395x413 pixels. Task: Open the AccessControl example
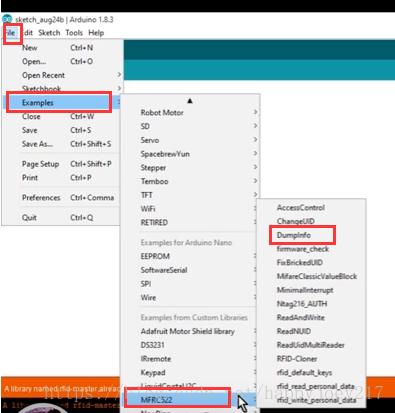click(x=311, y=208)
